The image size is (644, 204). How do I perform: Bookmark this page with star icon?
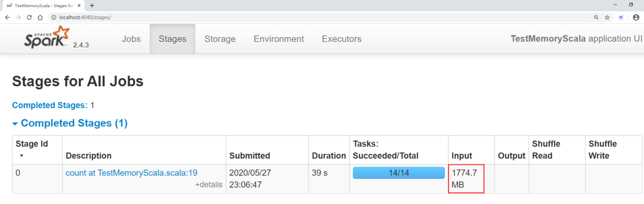[x=607, y=17]
